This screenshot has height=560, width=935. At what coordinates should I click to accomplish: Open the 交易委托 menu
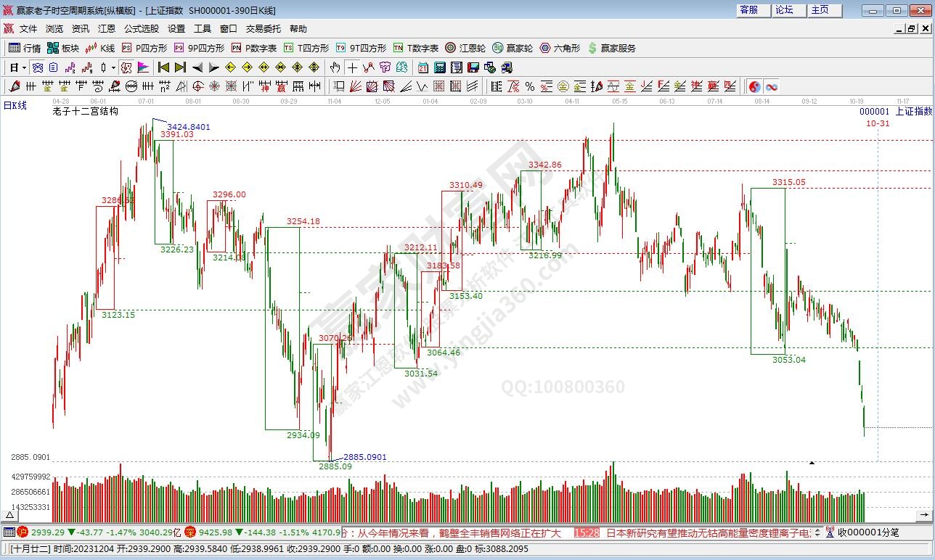pos(263,29)
